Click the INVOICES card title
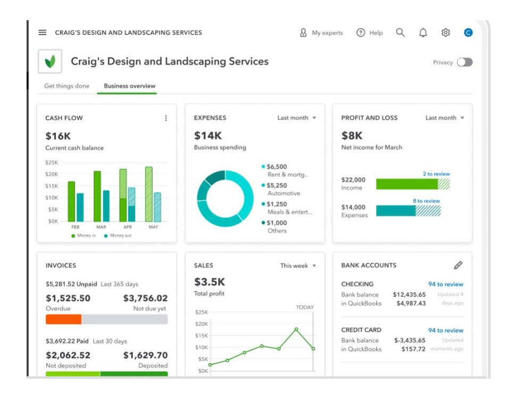The width and height of the screenshot is (532, 399). [x=61, y=265]
